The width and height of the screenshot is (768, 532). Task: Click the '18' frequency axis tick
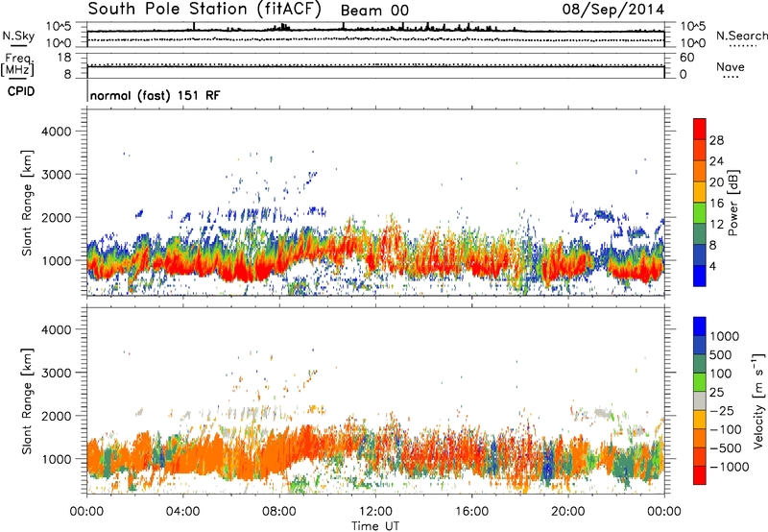click(64, 58)
